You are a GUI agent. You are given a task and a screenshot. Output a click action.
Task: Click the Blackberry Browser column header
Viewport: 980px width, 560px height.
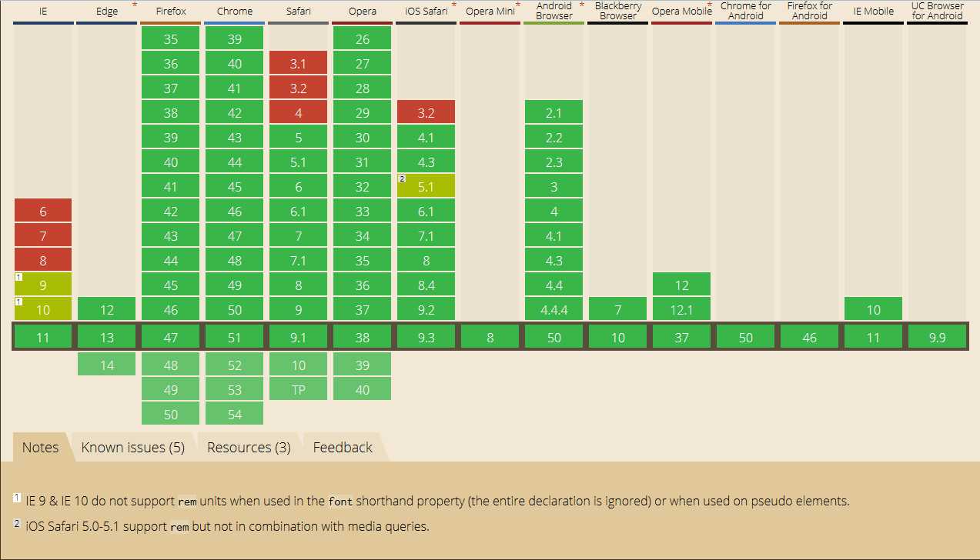tap(618, 12)
